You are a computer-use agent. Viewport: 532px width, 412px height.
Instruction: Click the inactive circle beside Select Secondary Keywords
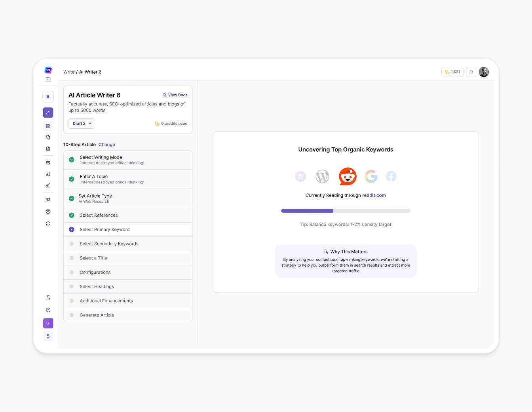[x=72, y=244]
